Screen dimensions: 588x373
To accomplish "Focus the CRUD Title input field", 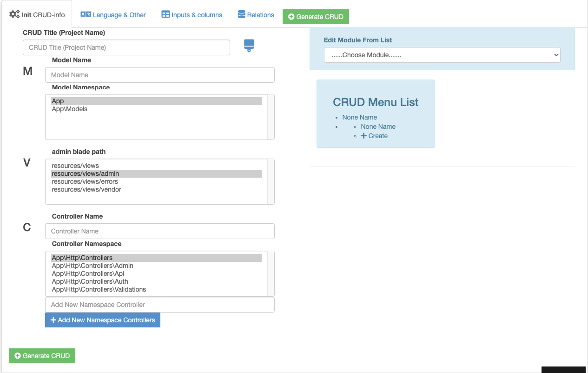I will [x=126, y=47].
